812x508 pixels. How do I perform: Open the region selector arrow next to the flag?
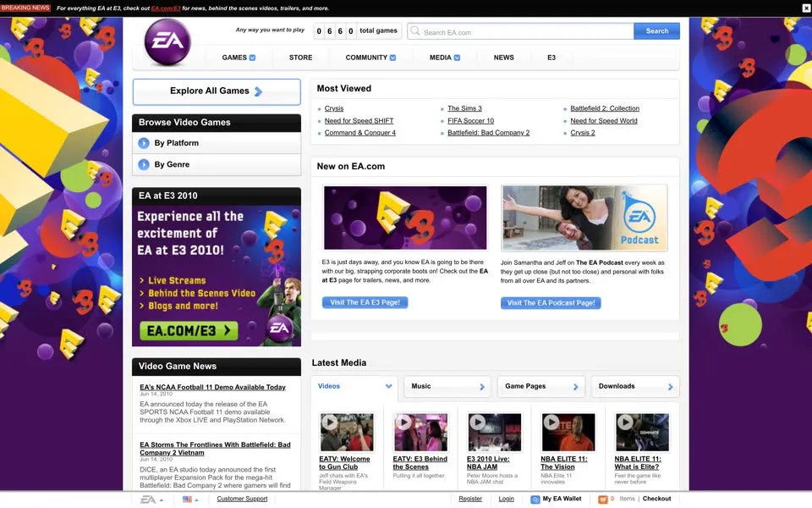196,500
